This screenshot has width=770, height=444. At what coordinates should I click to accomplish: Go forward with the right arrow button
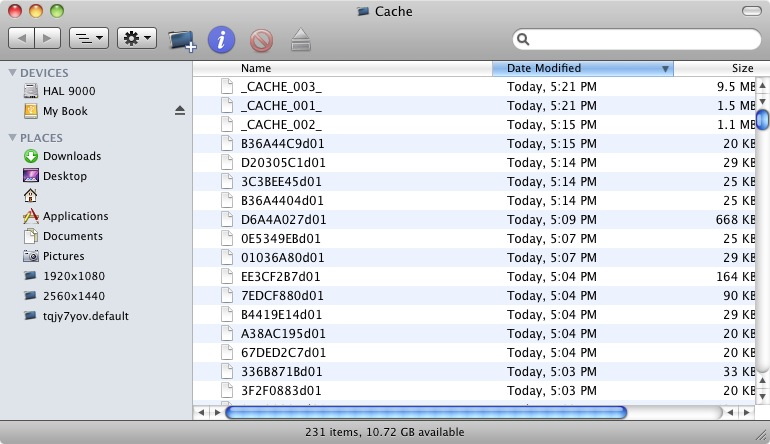click(48, 38)
